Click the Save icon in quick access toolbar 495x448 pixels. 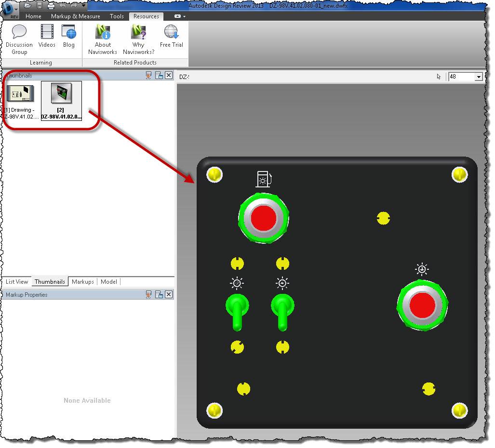(x=40, y=6)
